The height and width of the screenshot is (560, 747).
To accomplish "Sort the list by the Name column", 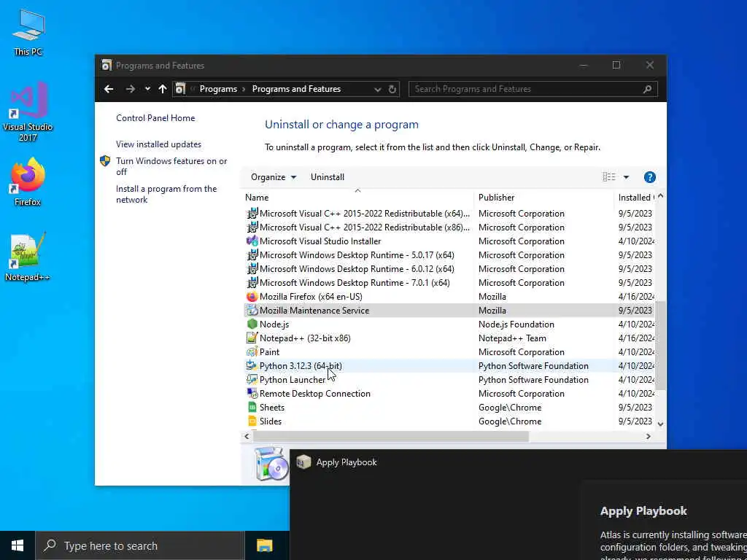I will pyautogui.click(x=357, y=197).
